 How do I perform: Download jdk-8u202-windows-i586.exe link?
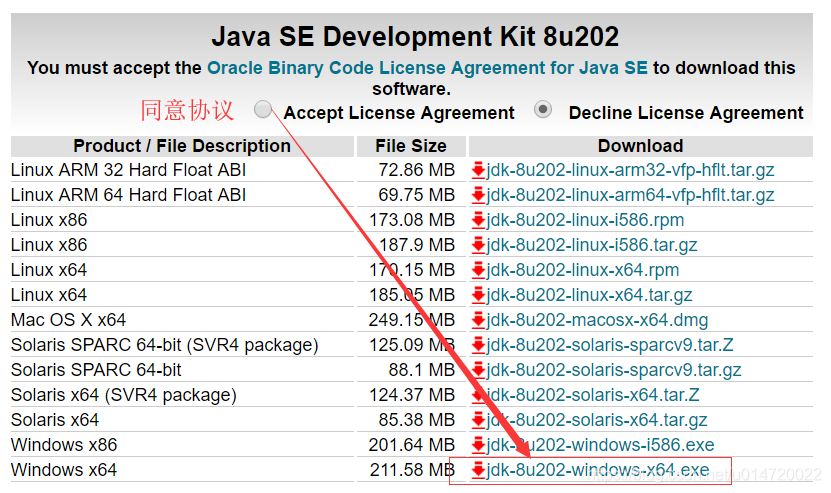(x=600, y=445)
